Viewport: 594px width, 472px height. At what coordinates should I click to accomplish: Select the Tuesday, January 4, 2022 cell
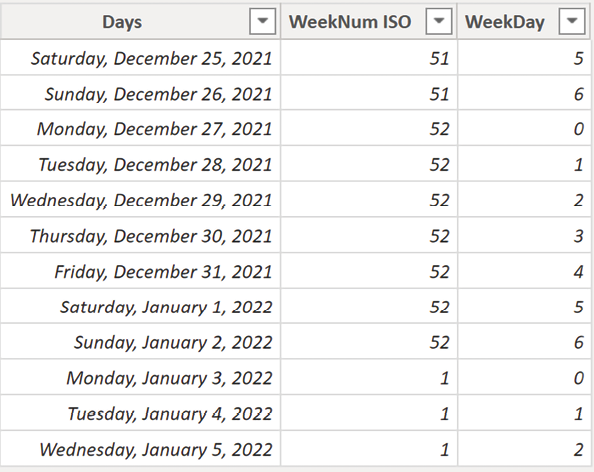point(140,413)
